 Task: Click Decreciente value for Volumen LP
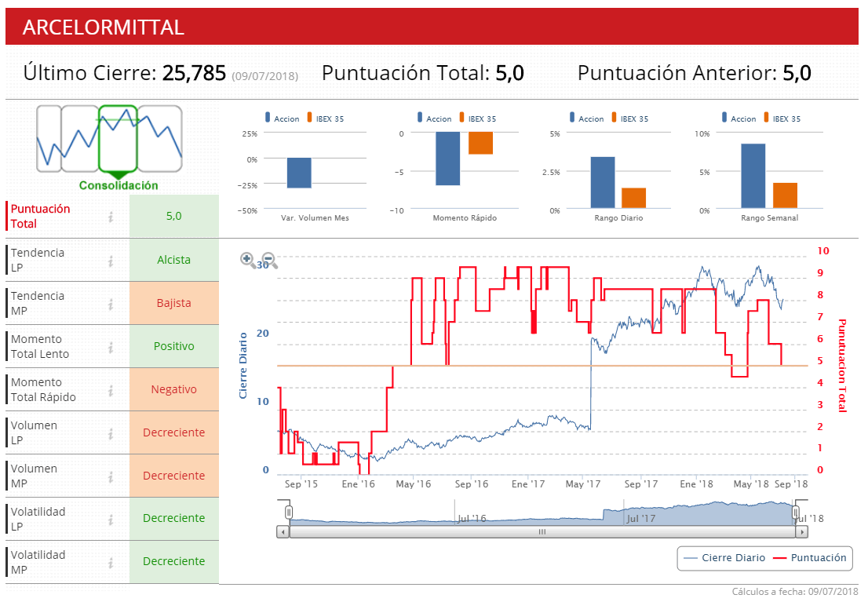pos(173,432)
